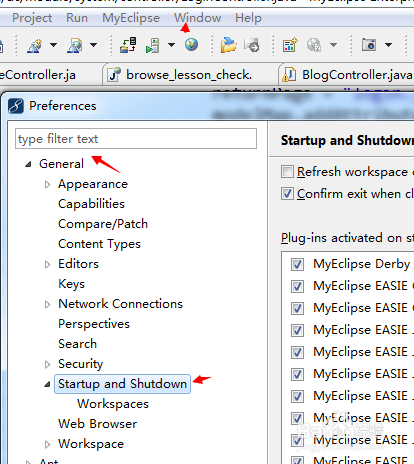The width and height of the screenshot is (414, 464).
Task: Click the browse_lesson_check tab file icon
Action: pyautogui.click(x=114, y=74)
